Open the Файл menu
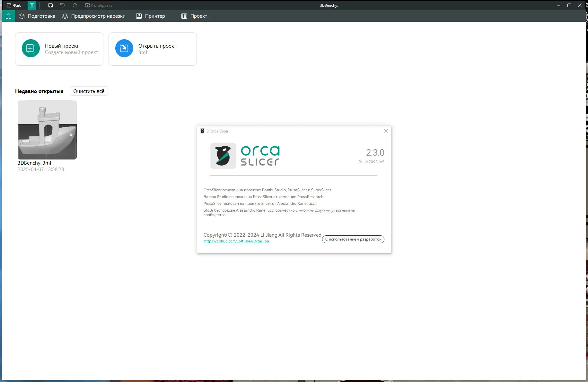 tap(14, 5)
